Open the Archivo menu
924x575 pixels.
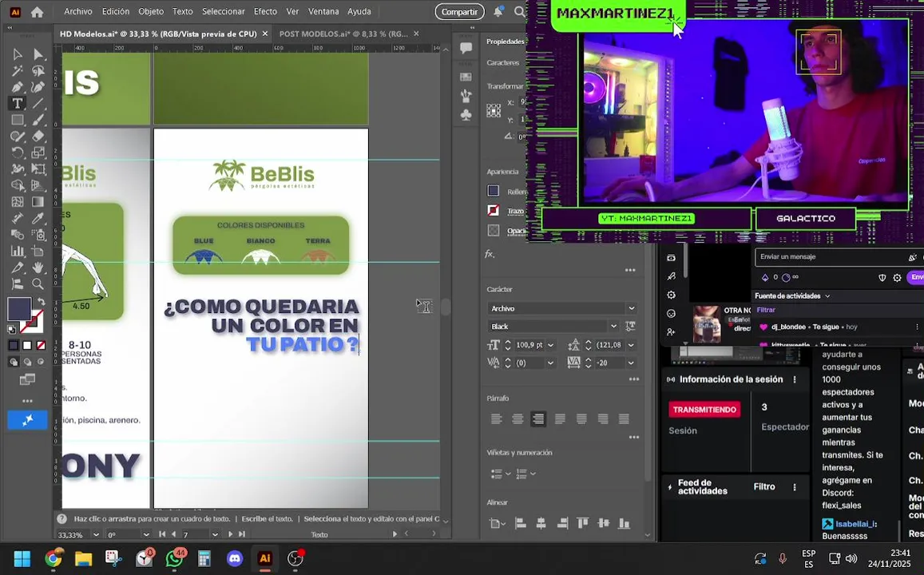point(77,11)
